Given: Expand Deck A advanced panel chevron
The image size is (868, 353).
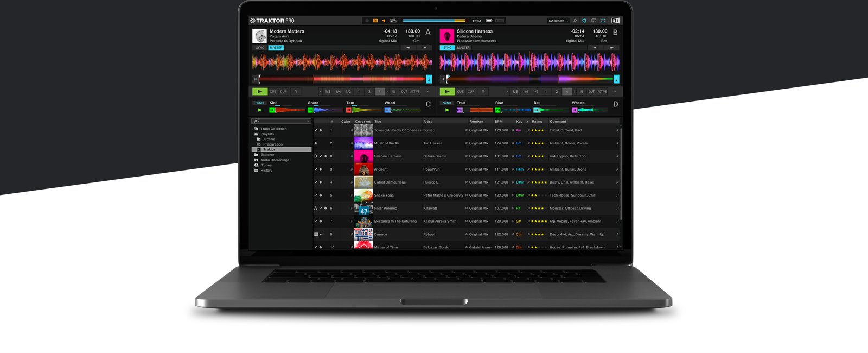Looking at the screenshot, I should pos(427,92).
